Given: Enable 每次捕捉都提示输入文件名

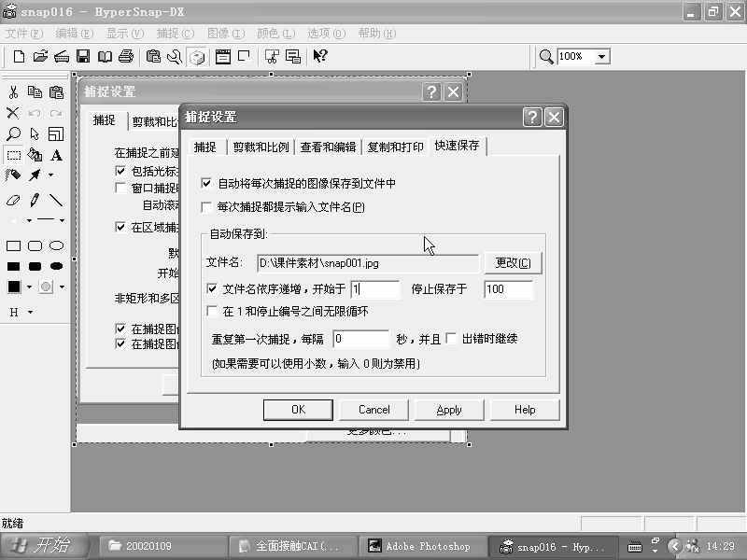Looking at the screenshot, I should [x=207, y=206].
